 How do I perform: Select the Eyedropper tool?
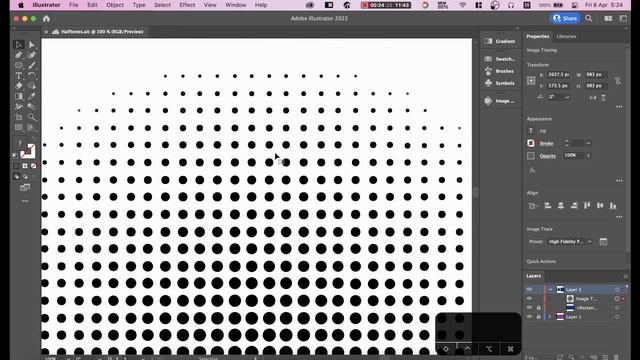coord(31,96)
